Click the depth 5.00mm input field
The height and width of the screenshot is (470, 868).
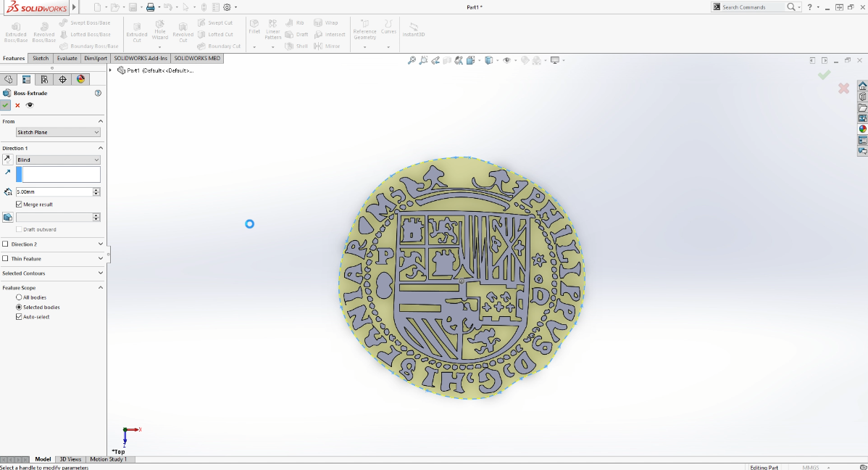coord(54,191)
